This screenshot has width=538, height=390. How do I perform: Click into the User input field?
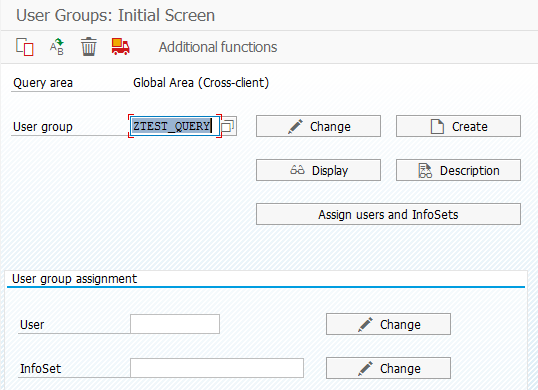(175, 324)
